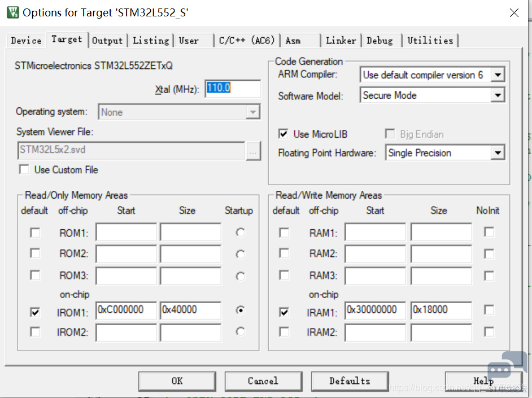Click the ROM1 Start address field

tap(126, 232)
